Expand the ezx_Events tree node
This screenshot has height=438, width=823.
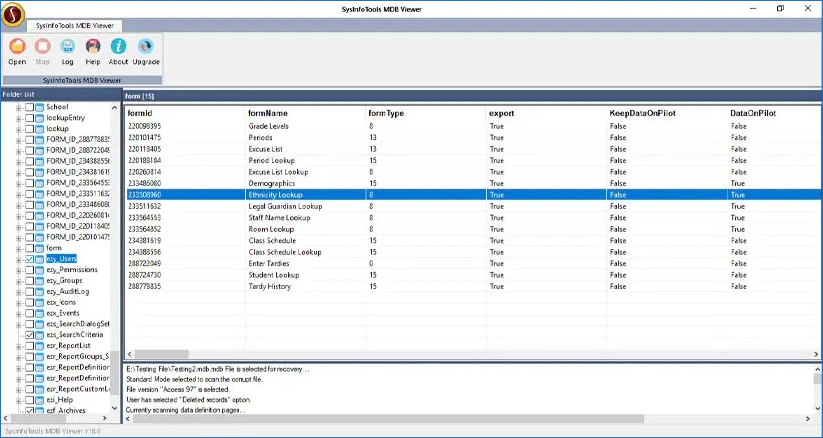tap(19, 314)
